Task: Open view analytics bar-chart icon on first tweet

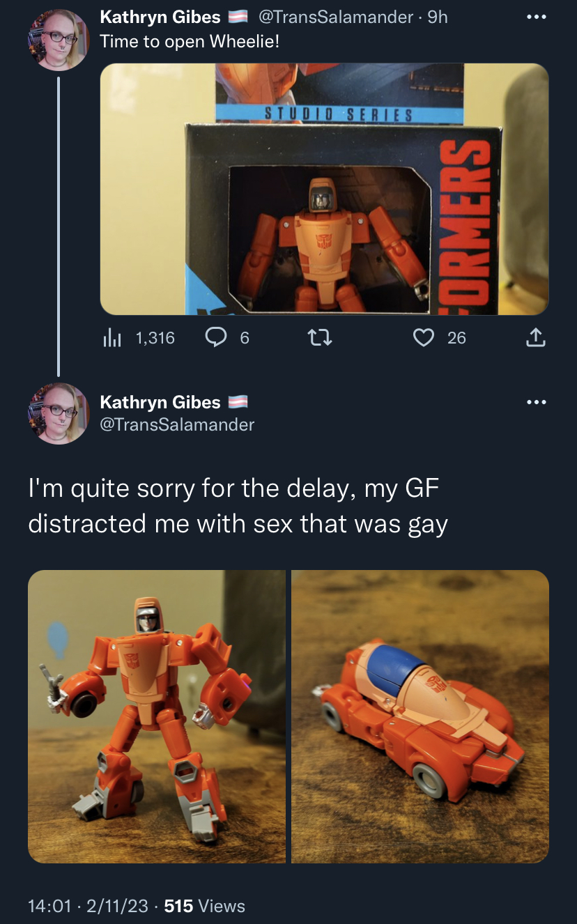Action: tap(112, 339)
